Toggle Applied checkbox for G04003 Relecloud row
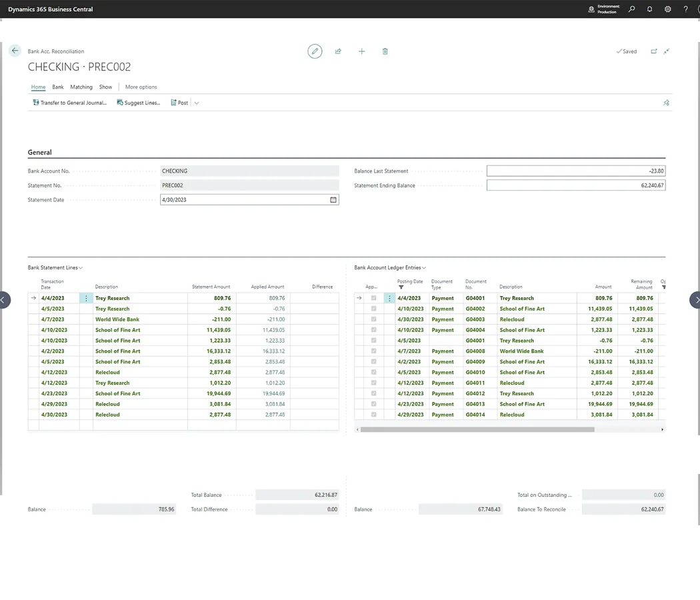The image size is (700, 600). (x=373, y=319)
